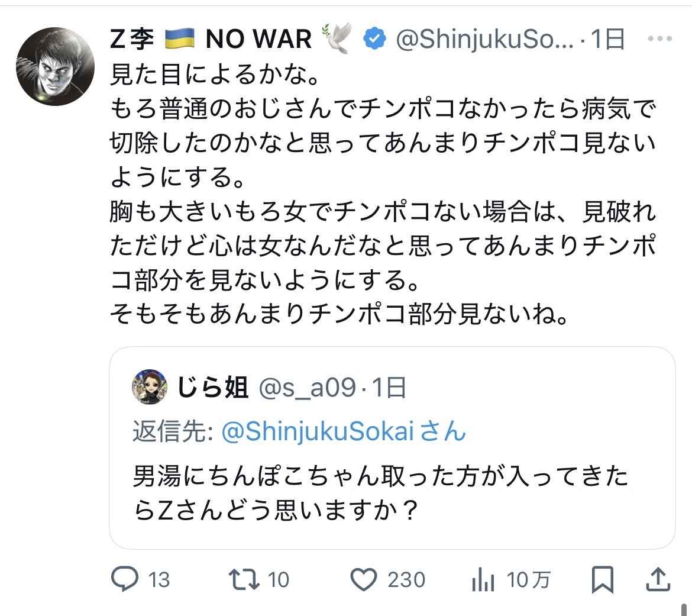This screenshot has width=692, height=616.
Task: Open the three-dot more options menu
Action: point(660,39)
